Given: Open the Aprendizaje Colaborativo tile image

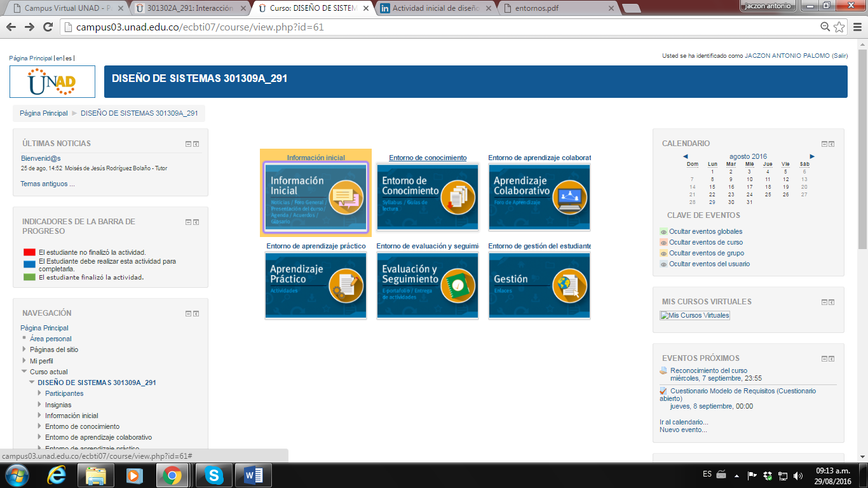Looking at the screenshot, I should click(x=539, y=197).
